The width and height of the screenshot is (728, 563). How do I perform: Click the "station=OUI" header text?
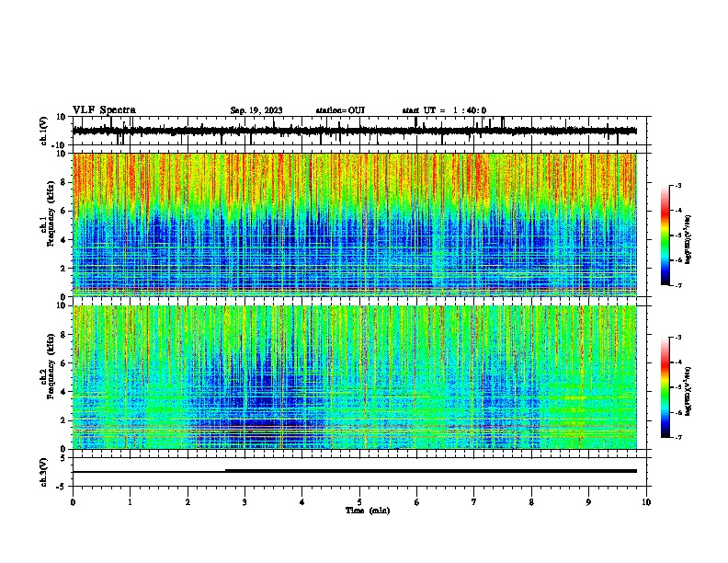coord(340,110)
